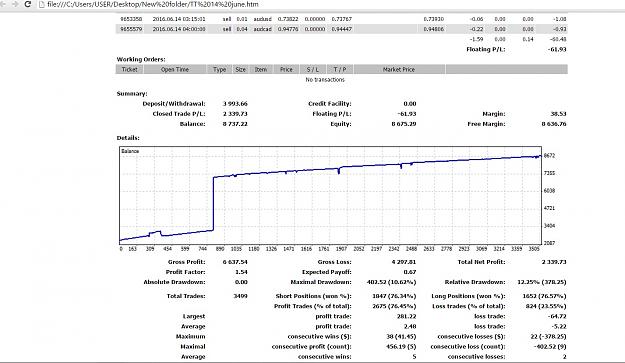Click the Gross Profit value 6 637.54
Image resolution: width=625 pixels, height=363 pixels.
tap(235, 262)
